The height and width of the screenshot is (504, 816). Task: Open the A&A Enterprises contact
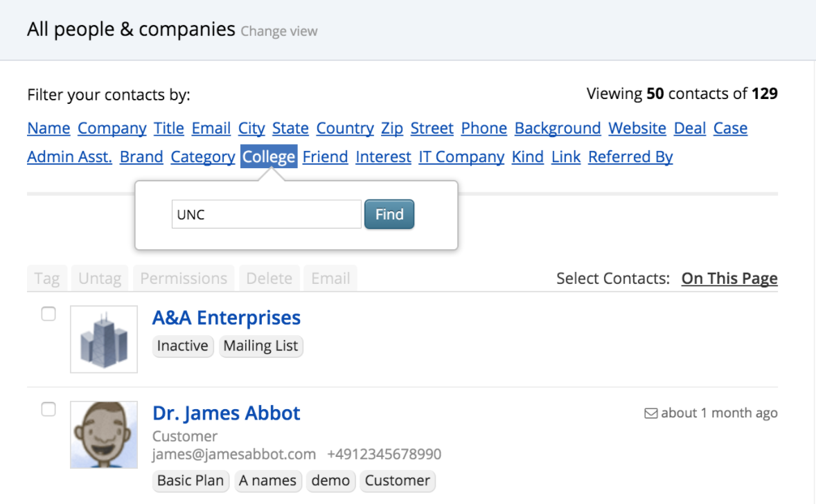tap(227, 317)
